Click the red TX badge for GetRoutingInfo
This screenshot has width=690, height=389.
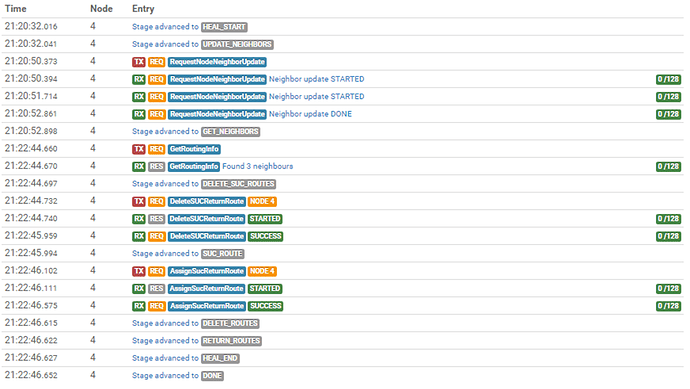pos(139,149)
